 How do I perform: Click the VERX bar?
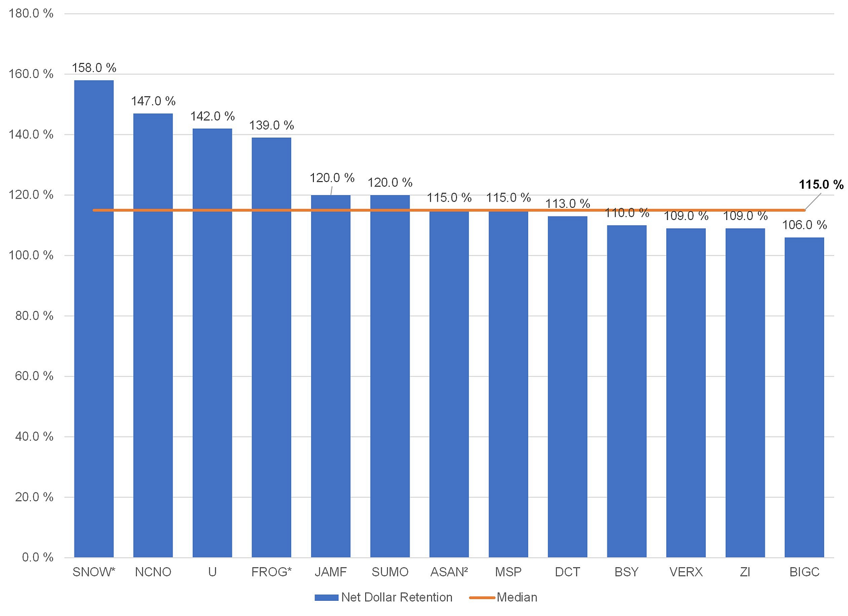pos(686,393)
